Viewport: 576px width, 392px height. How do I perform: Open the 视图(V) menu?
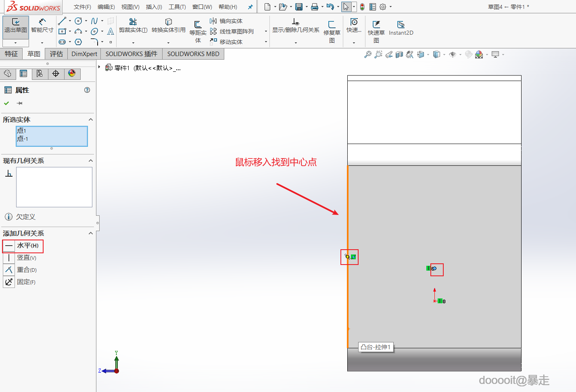click(x=130, y=7)
